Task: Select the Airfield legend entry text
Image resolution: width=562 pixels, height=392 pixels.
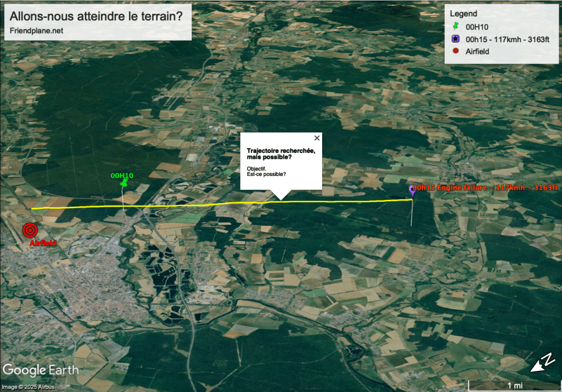Action: pyautogui.click(x=477, y=52)
